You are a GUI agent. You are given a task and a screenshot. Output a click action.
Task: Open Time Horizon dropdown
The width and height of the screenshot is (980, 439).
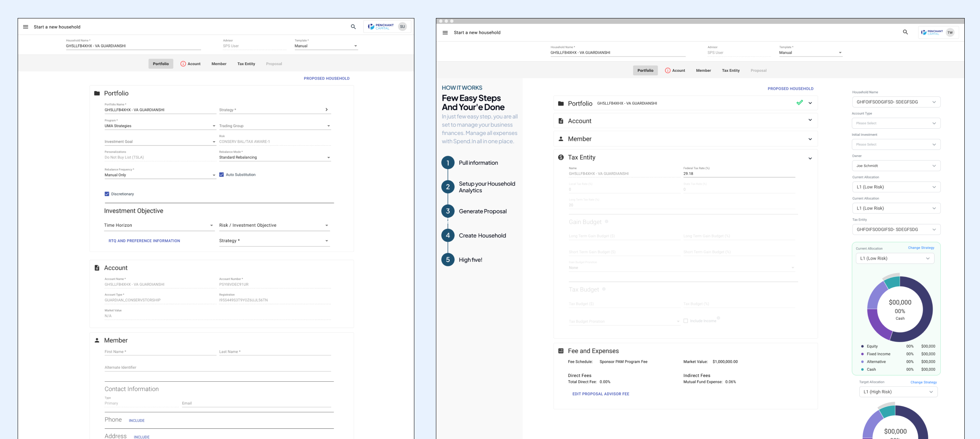(x=159, y=225)
